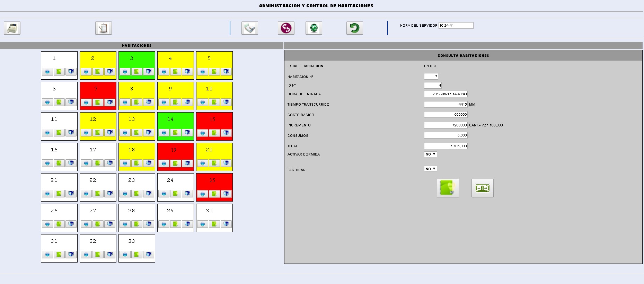Viewport: 644px width, 284px height.
Task: Click the cash register icon in the toolbar
Action: 12,28
